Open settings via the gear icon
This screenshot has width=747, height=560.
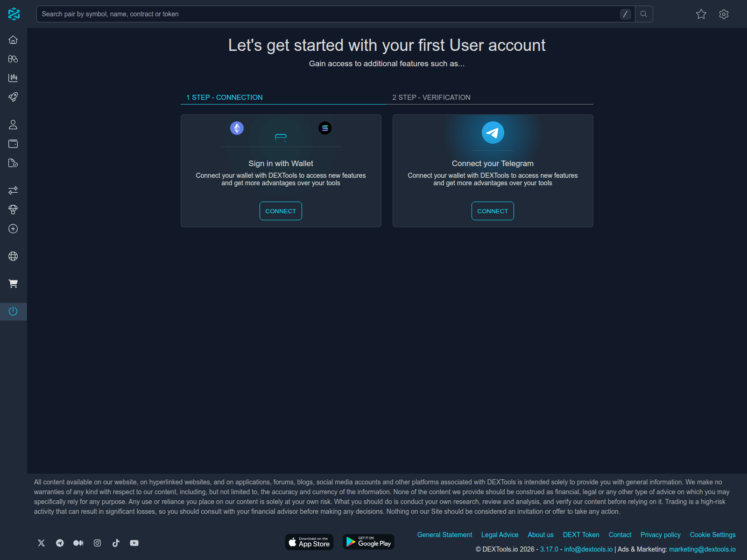click(724, 14)
